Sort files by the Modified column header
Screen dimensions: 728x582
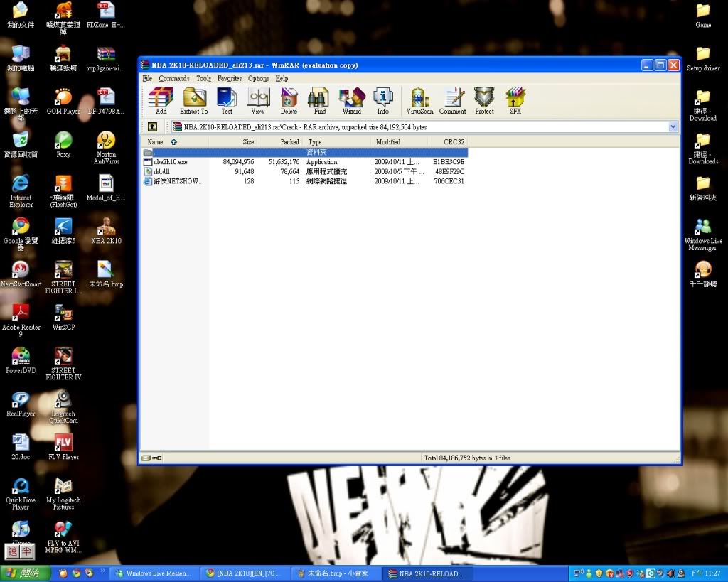[x=388, y=142]
